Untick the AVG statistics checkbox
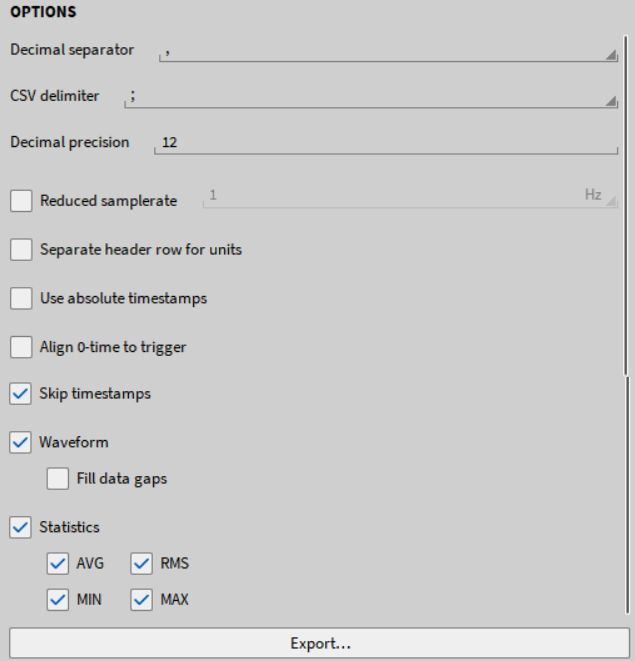Screen dimensions: 635x661 click(x=58, y=564)
